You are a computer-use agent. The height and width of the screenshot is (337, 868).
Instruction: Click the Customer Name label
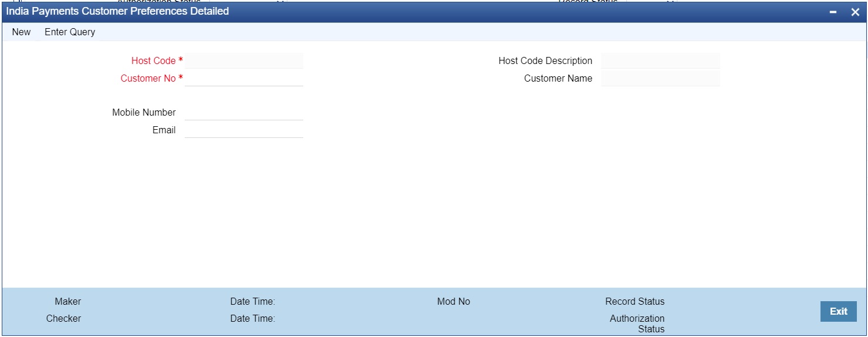click(x=558, y=78)
